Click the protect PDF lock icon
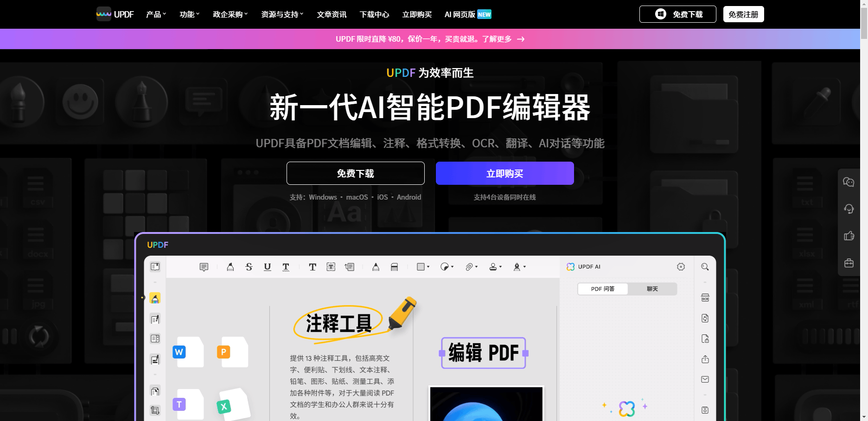The image size is (868, 421). pyautogui.click(x=705, y=339)
